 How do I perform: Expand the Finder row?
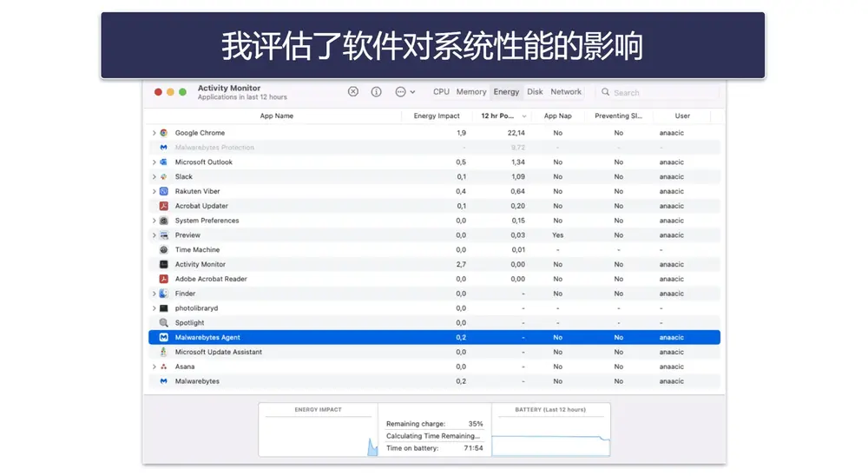pyautogui.click(x=154, y=294)
